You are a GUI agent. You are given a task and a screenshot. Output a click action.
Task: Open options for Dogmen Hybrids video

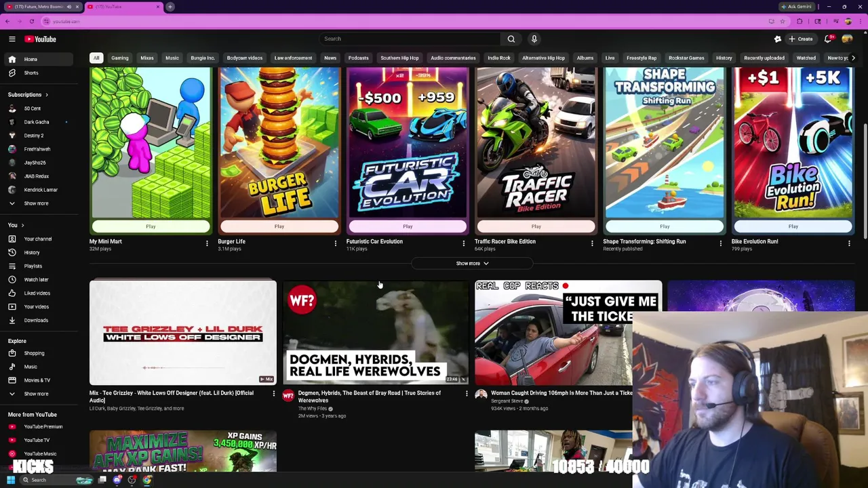(467, 394)
